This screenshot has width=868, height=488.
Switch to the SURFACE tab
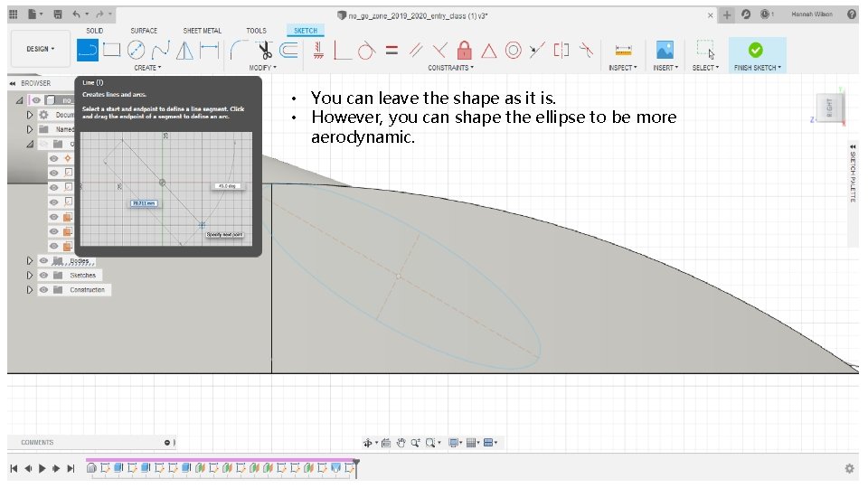tap(144, 31)
